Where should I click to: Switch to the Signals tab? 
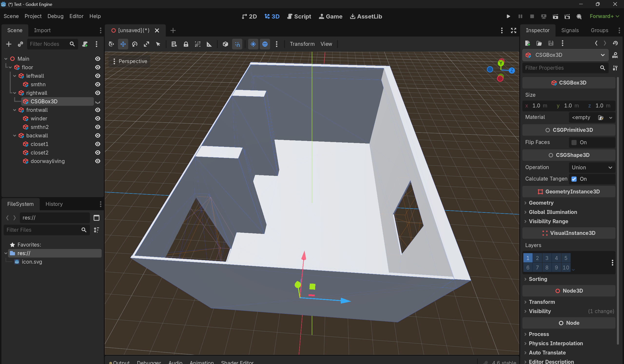pyautogui.click(x=570, y=30)
